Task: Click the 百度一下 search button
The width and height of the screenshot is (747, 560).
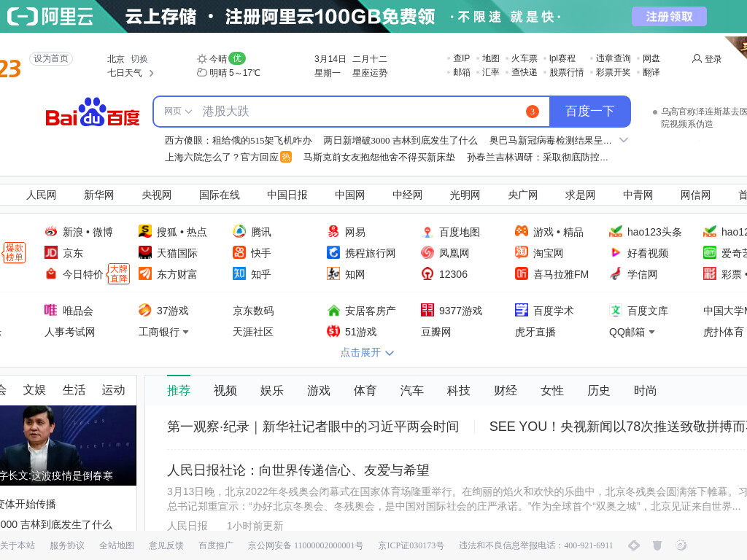Action: point(589,112)
